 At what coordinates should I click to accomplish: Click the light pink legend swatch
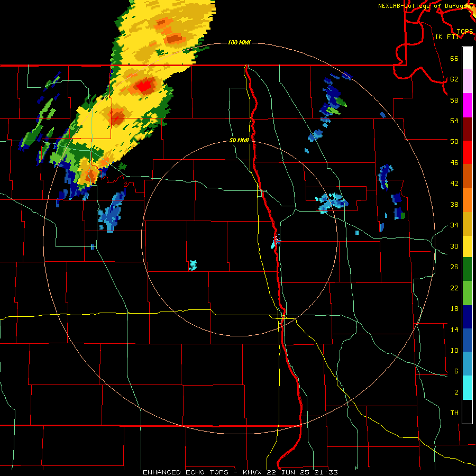[x=467, y=81]
